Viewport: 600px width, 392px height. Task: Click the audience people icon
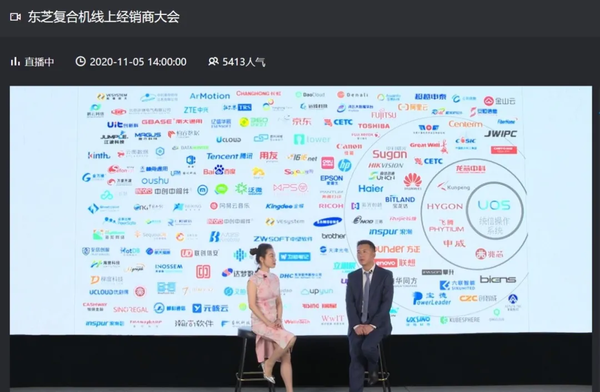(213, 61)
